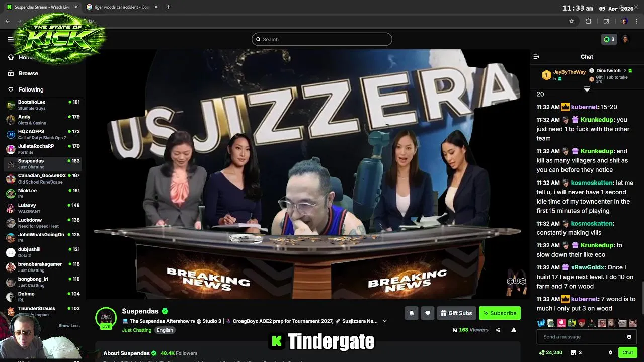Image resolution: width=644 pixels, height=362 pixels.
Task: Open Andy's Slots & Casino channel
Action: coord(43,120)
